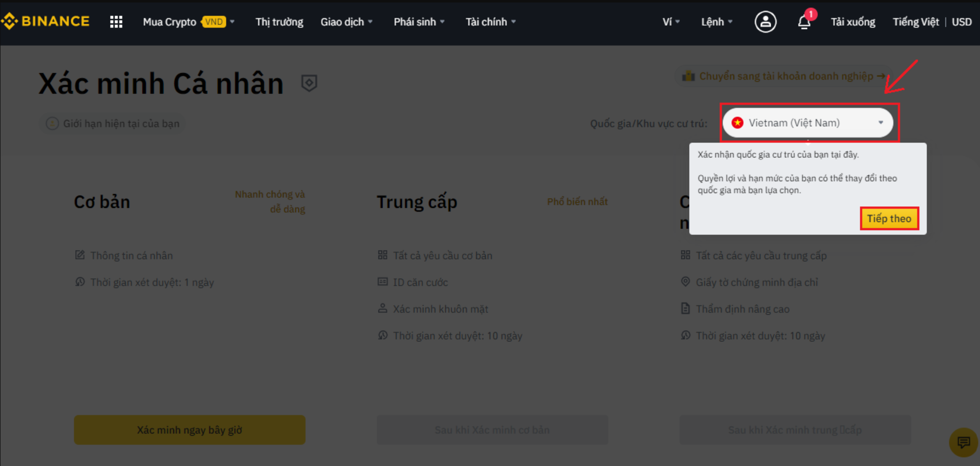This screenshot has height=466, width=980.
Task: Click the Xác minh Cá nhân page title
Action: click(x=161, y=83)
